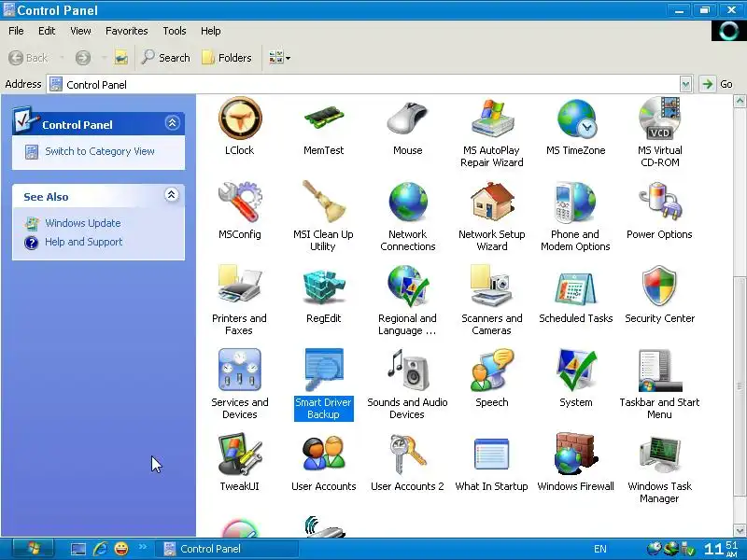Select the Mouse settings icon
The height and width of the screenshot is (560, 747).
(x=407, y=119)
